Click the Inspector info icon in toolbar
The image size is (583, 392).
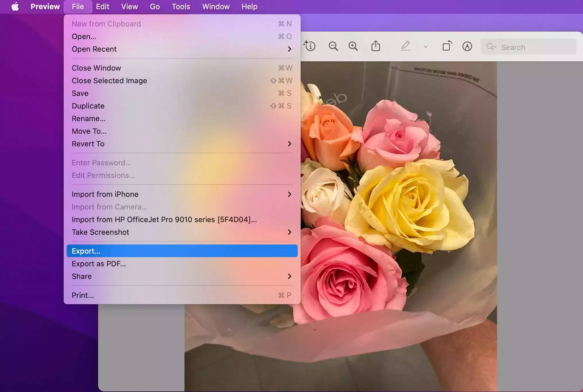(310, 46)
